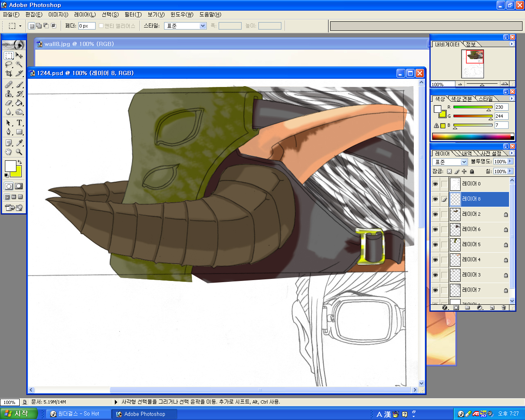Image resolution: width=525 pixels, height=420 pixels.
Task: Open Color panel flyout menu arrow
Action: pyautogui.click(x=511, y=98)
